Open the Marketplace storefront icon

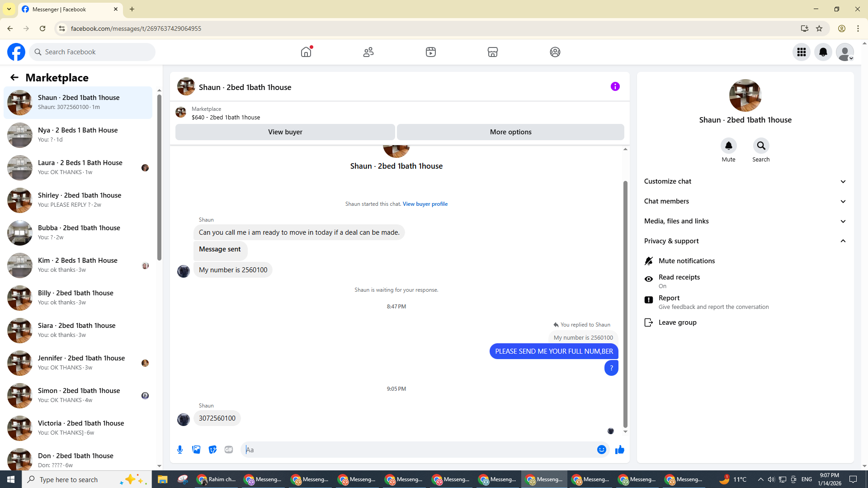coord(493,52)
